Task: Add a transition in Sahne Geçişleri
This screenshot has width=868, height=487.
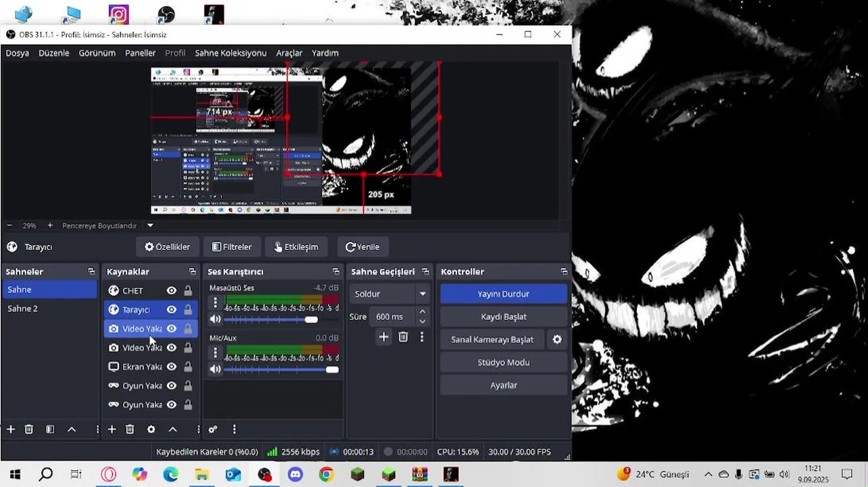Action: pos(383,337)
